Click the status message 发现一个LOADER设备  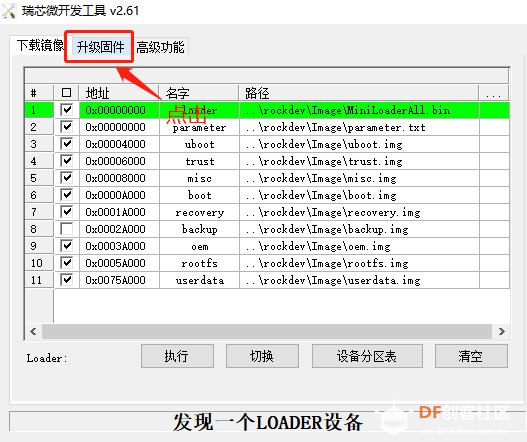(268, 423)
